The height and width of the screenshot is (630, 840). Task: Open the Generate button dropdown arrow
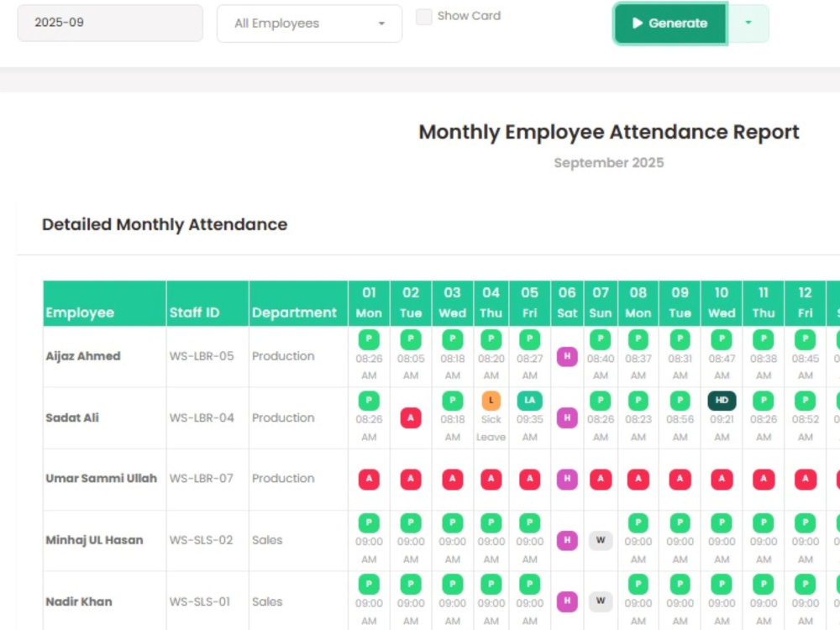coord(748,23)
